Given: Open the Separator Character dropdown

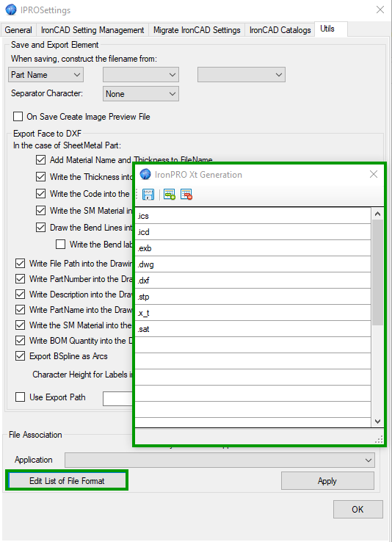Looking at the screenshot, I should [141, 94].
